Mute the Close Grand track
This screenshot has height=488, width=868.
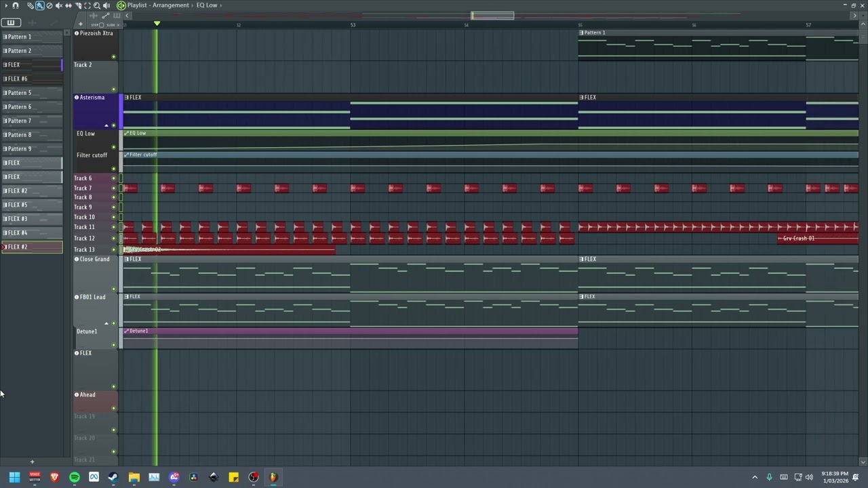113,289
